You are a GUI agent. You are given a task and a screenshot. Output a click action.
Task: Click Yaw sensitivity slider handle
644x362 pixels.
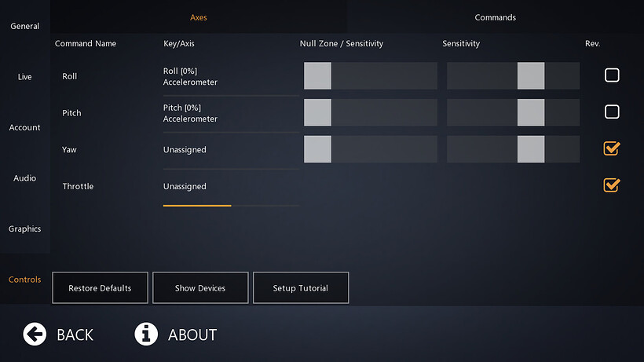pos(531,149)
